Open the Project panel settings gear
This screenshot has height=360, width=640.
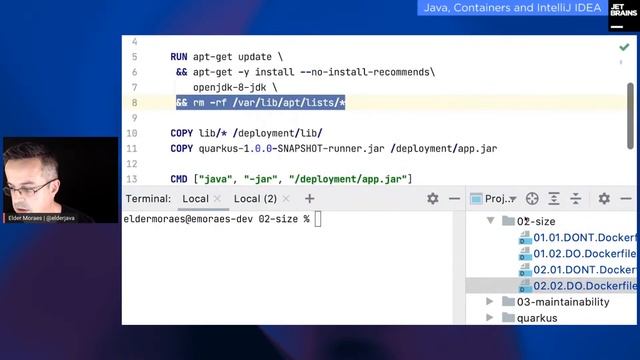click(604, 199)
